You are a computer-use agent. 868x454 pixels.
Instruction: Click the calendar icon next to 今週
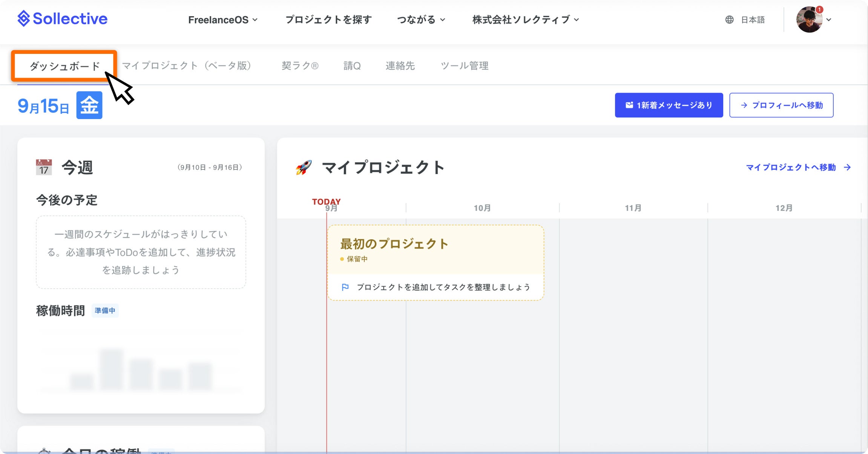point(44,167)
